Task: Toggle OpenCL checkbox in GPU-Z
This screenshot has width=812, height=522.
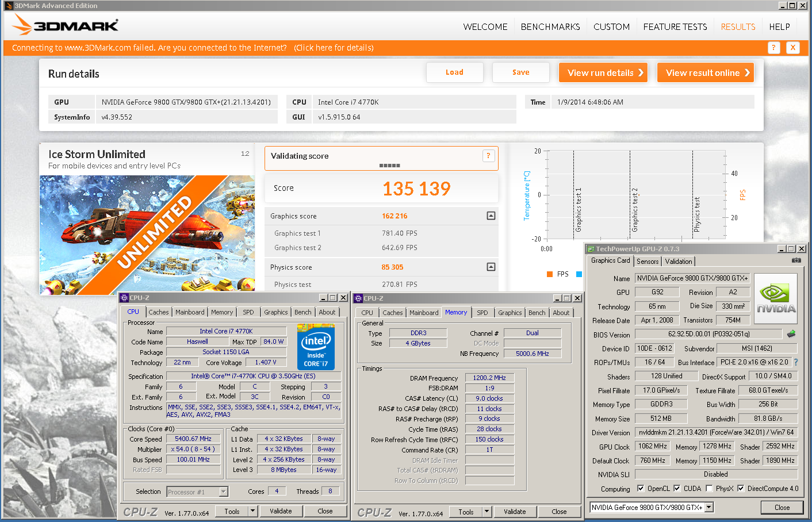Action: coord(641,489)
